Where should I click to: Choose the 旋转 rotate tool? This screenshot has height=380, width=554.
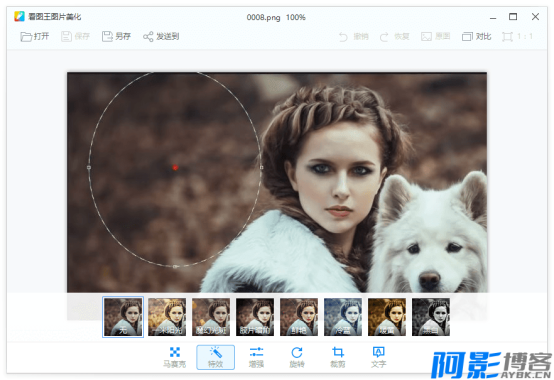(297, 357)
